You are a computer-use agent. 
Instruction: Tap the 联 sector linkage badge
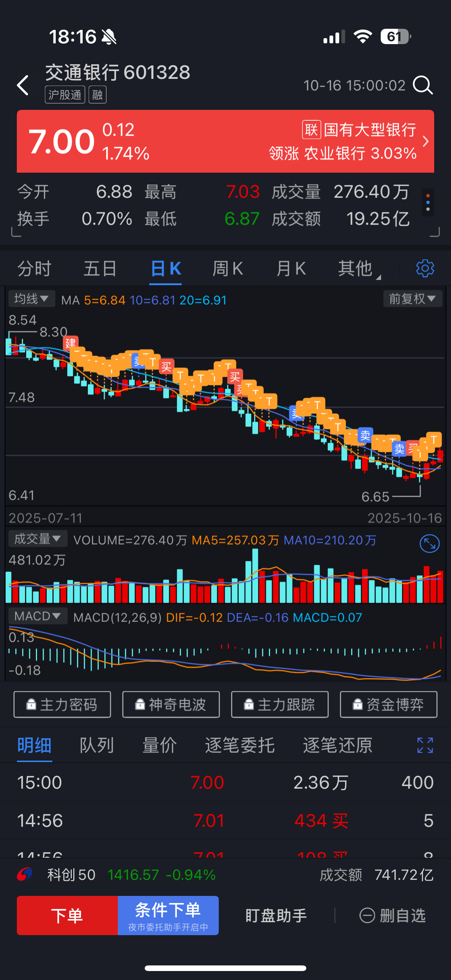coord(311,130)
